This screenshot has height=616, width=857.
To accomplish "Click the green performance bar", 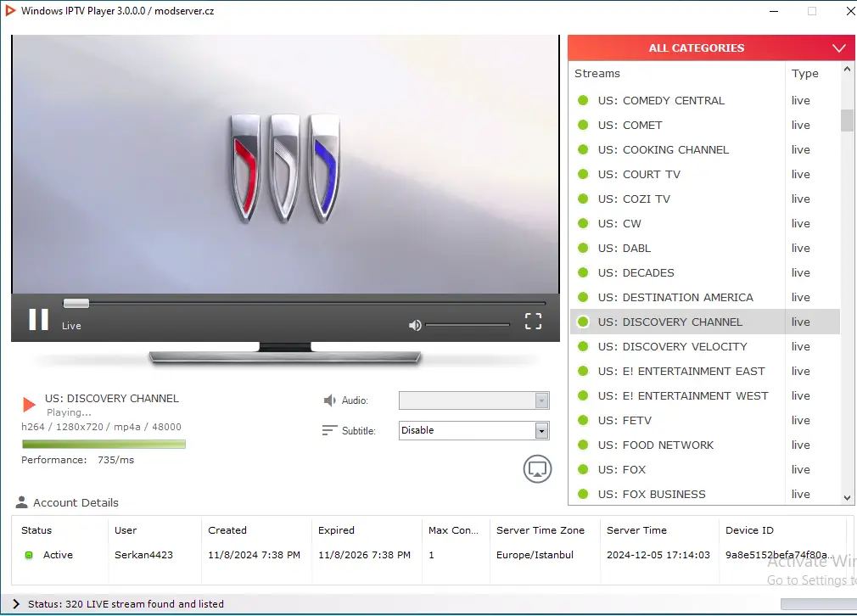I will [104, 444].
